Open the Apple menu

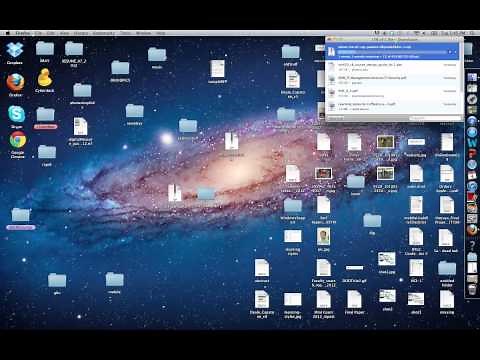(x=7, y=33)
